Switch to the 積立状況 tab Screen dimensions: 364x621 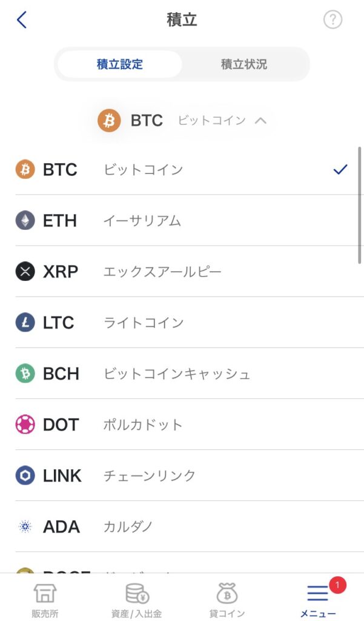(x=243, y=64)
